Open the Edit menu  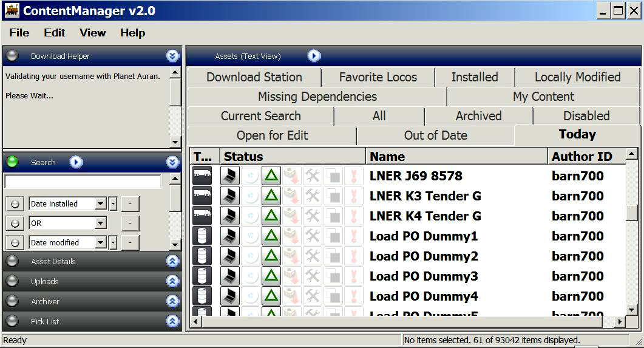click(54, 33)
